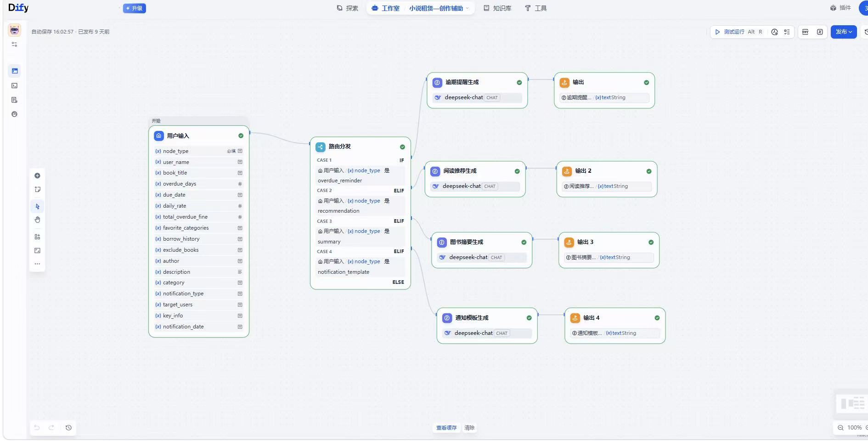Click the zoom out magnifier icon
The image size is (868, 441).
840,428
